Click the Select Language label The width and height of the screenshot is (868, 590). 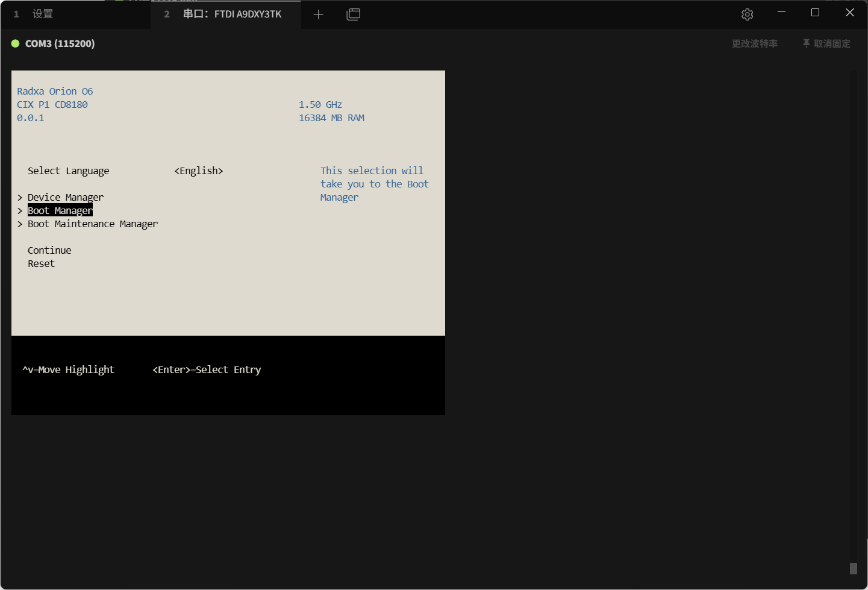pyautogui.click(x=69, y=171)
